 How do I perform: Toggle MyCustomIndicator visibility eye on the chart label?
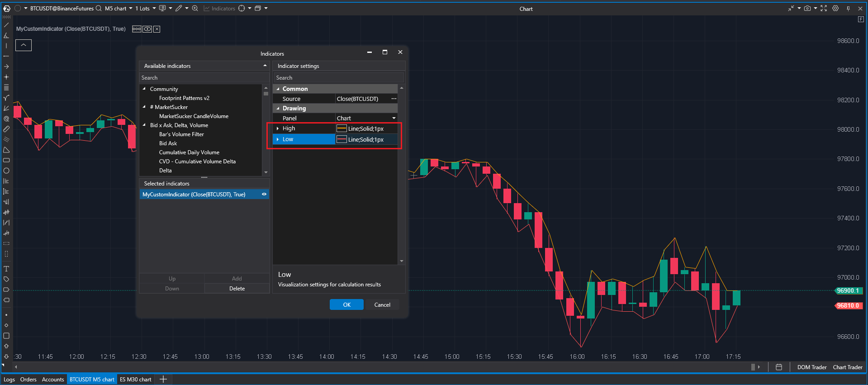point(147,29)
